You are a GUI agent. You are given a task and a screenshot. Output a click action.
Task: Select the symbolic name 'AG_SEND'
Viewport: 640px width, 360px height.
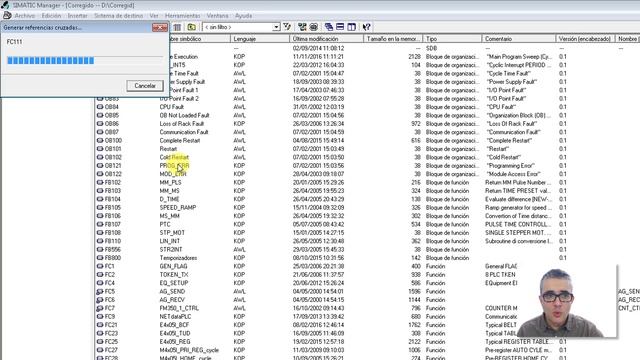coord(172,291)
